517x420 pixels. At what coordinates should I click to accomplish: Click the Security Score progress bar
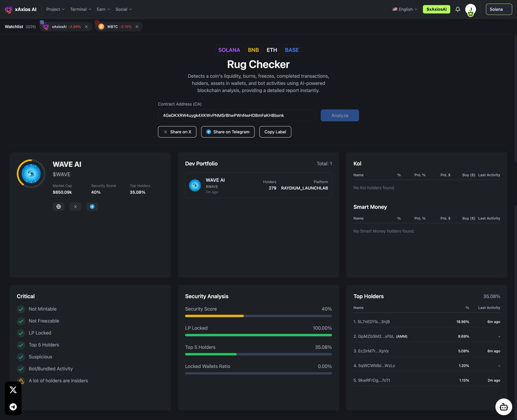258,316
